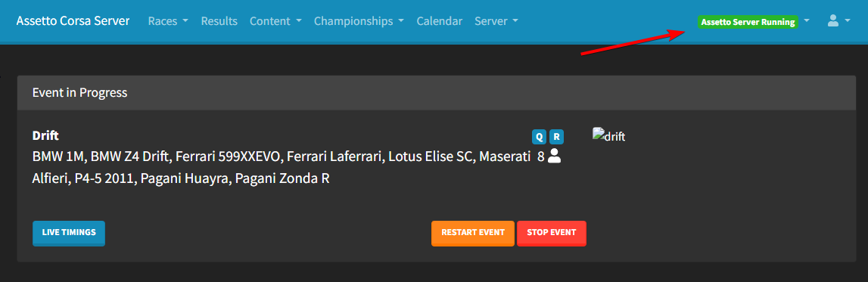Screen dimensions: 868x282
Task: Click the Assetto Corsa Server home link
Action: 73,21
